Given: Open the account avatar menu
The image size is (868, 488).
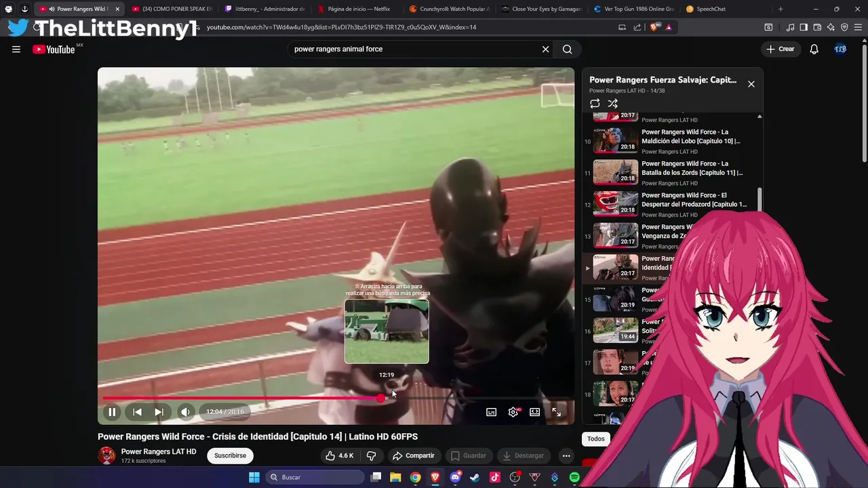Looking at the screenshot, I should 841,49.
